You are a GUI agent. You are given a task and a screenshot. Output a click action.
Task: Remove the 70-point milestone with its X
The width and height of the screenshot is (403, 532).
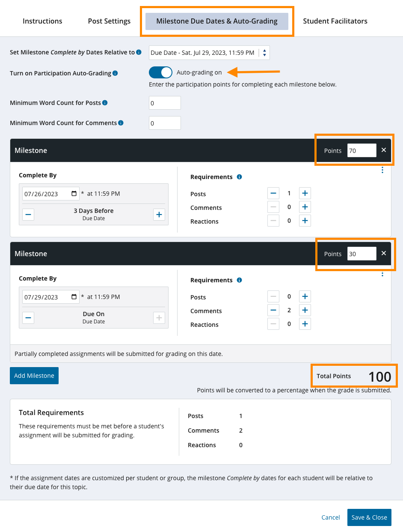coord(384,150)
